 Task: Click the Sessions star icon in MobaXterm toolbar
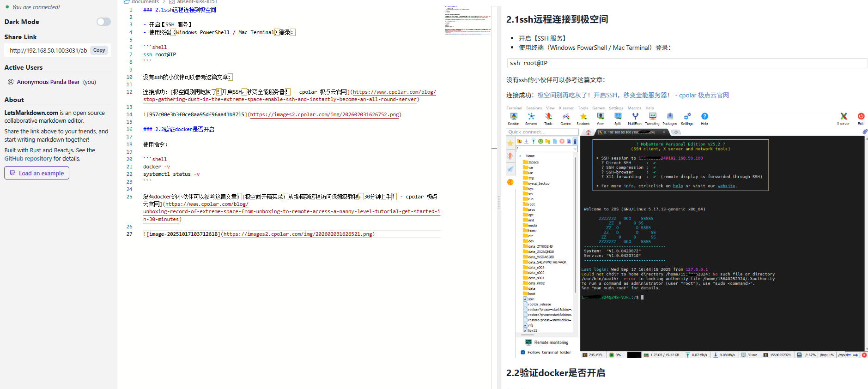583,119
